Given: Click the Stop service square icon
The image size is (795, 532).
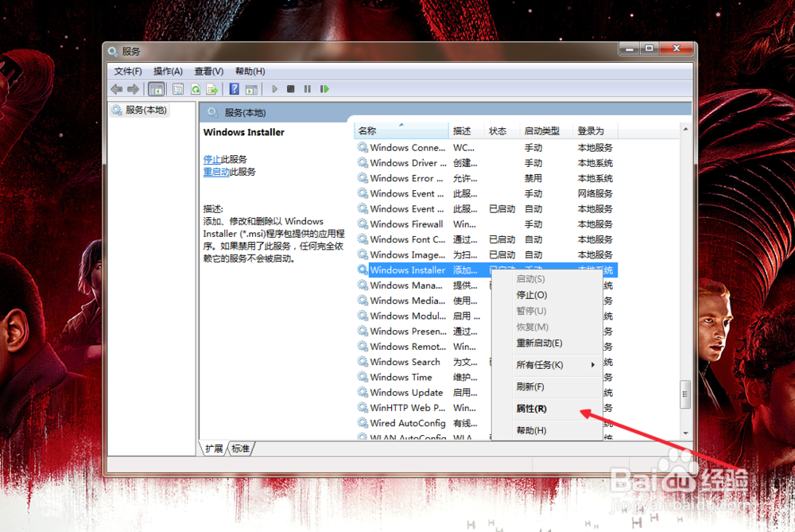Looking at the screenshot, I should (x=290, y=89).
